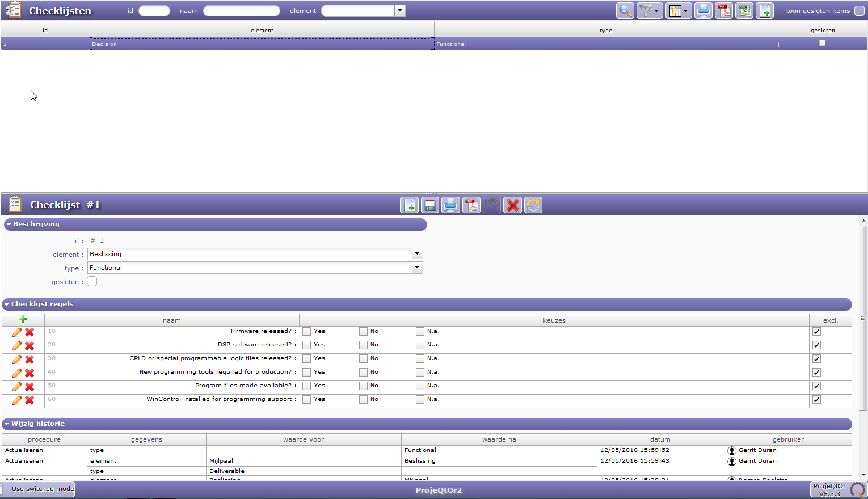Delete the 'DSP software released?' line
Screen dimensions: 868x499
[x=30, y=346]
